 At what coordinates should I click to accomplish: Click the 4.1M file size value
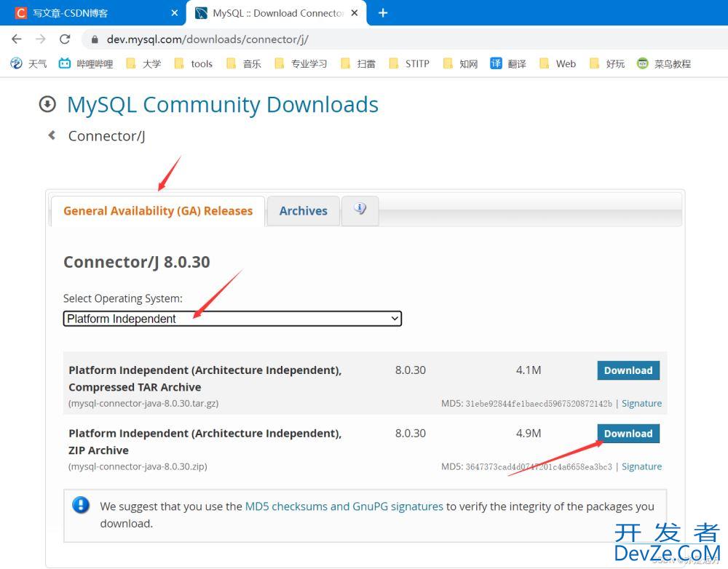click(x=529, y=370)
